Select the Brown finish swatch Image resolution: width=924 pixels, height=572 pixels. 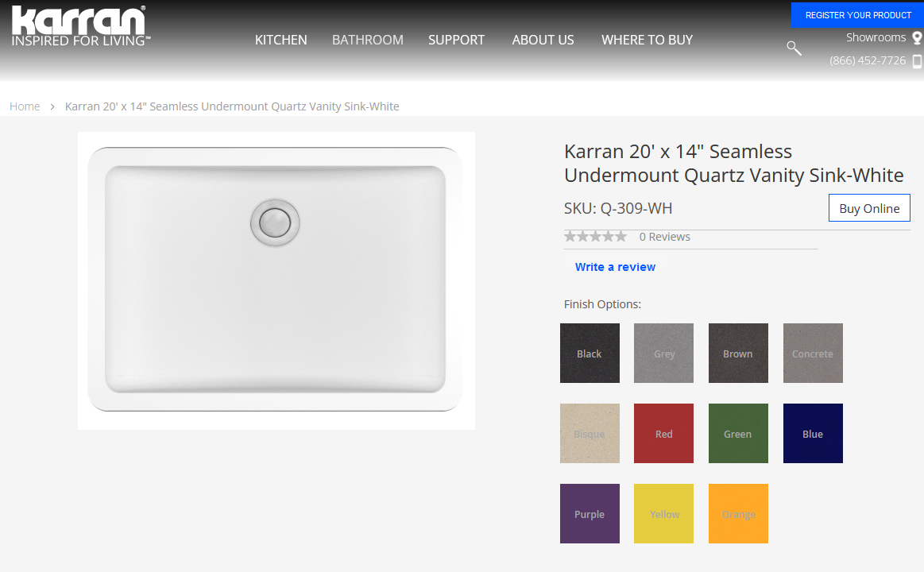[x=738, y=353]
